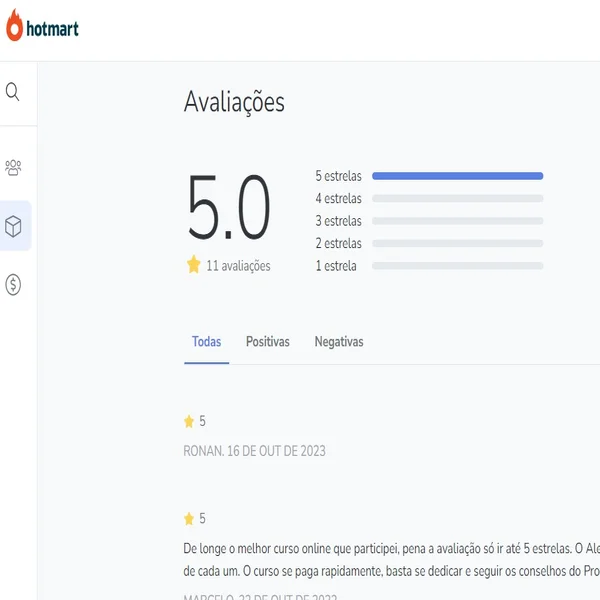This screenshot has width=600, height=600.
Task: Click the star icon above 'De longe' review
Action: pyautogui.click(x=189, y=519)
